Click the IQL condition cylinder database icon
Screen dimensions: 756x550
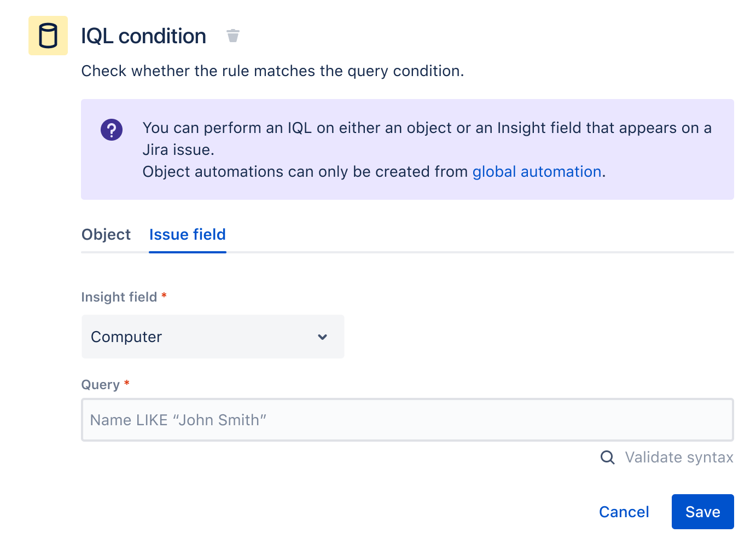(x=48, y=36)
